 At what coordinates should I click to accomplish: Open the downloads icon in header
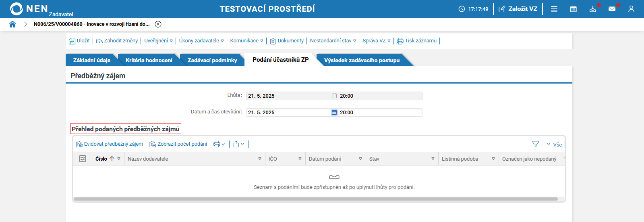pos(593,9)
